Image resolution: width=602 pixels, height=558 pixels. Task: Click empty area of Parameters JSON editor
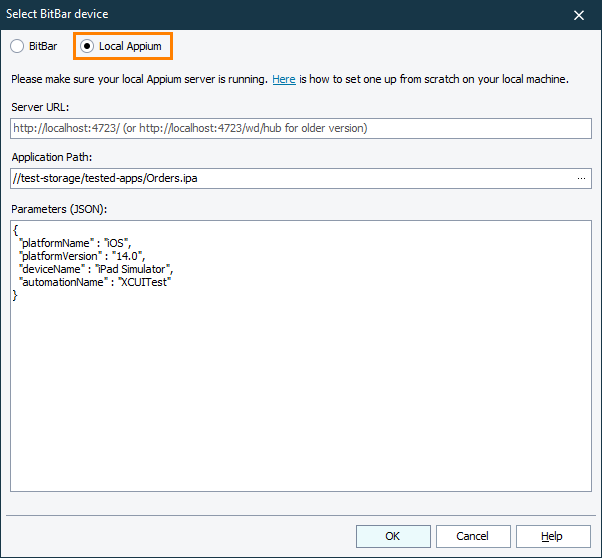coord(300,400)
